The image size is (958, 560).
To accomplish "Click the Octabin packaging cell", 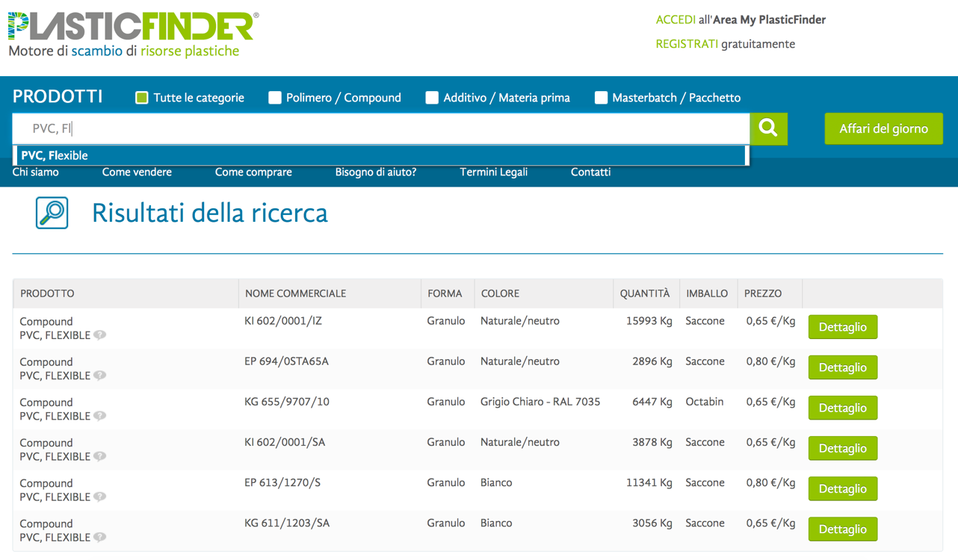I will point(705,402).
